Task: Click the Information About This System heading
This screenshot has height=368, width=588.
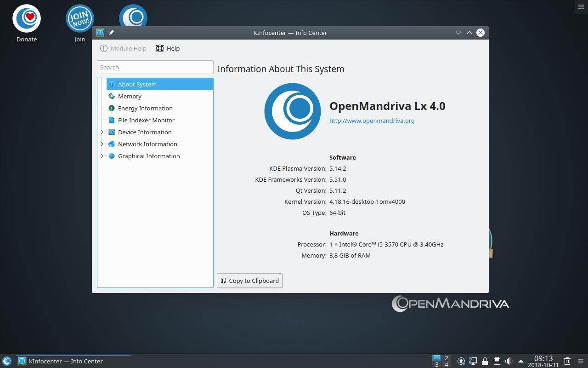Action: coord(281,69)
